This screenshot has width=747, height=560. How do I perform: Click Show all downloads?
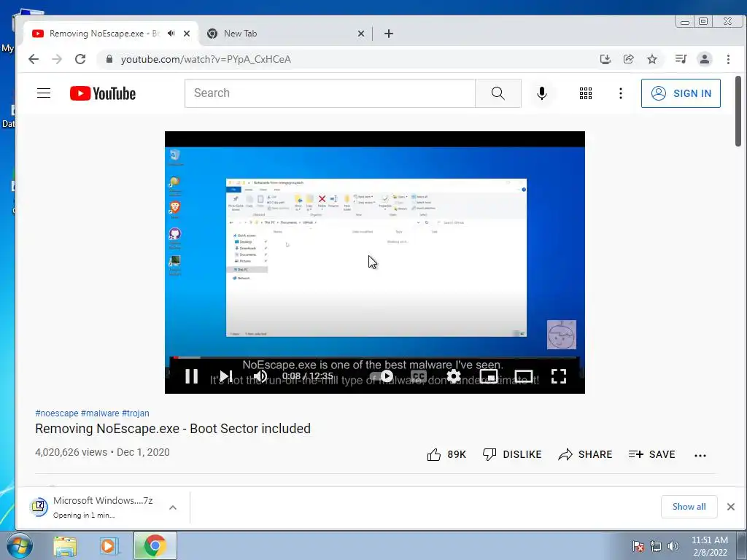[x=689, y=507]
